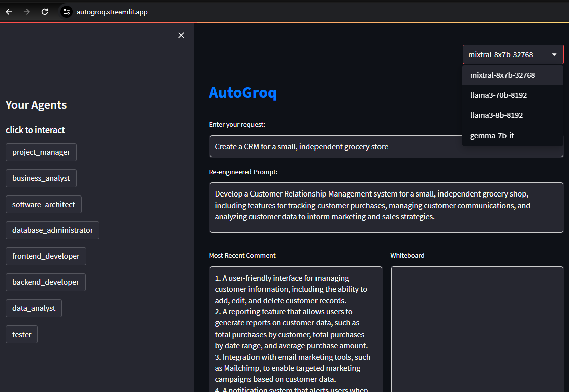Select mixtral-8x7b-32768 from the model list
This screenshot has height=392, width=569.
(x=502, y=75)
